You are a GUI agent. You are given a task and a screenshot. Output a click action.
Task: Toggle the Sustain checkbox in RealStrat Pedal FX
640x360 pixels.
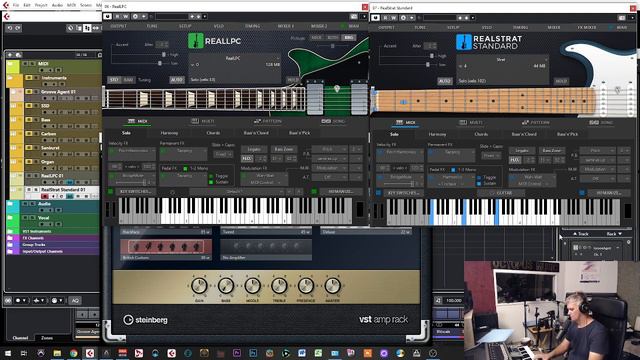click(479, 183)
